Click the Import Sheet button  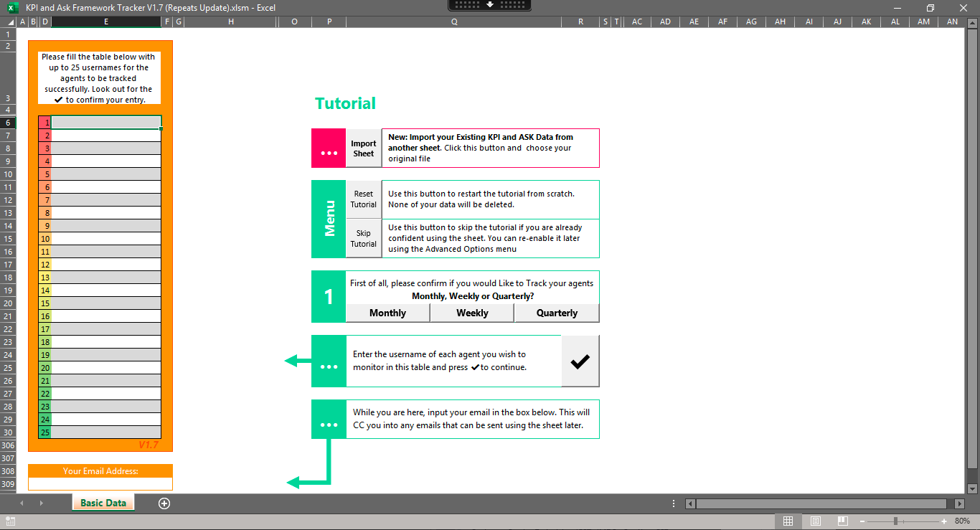coord(364,148)
